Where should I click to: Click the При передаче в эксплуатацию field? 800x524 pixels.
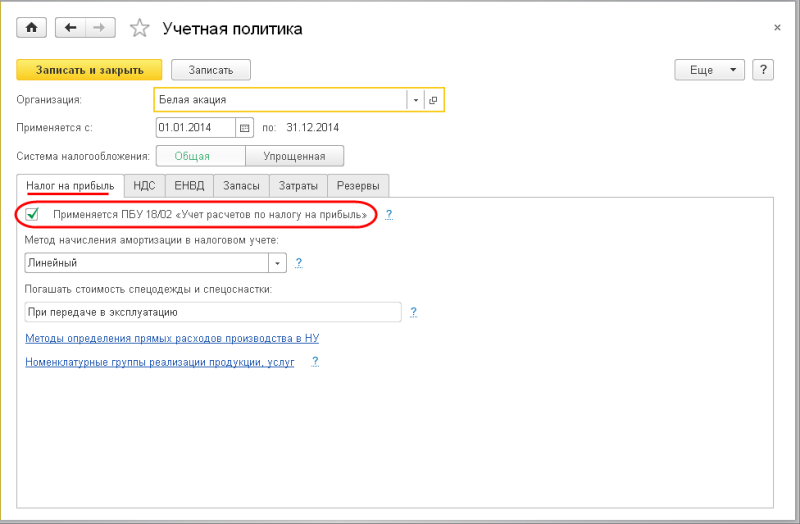(x=212, y=312)
